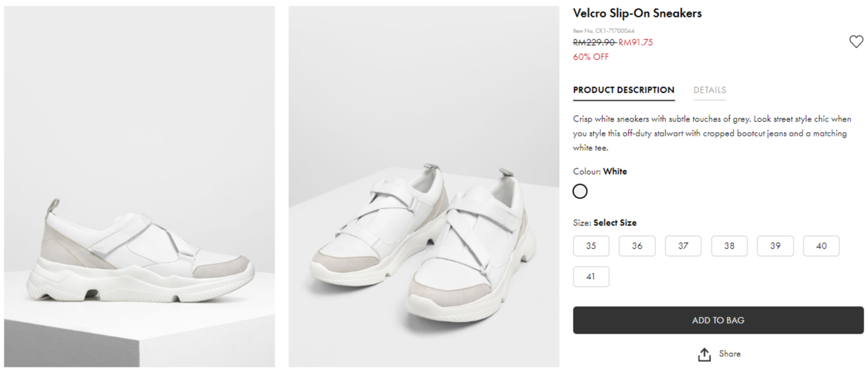Add sneakers to wishlist with heart icon

(855, 42)
